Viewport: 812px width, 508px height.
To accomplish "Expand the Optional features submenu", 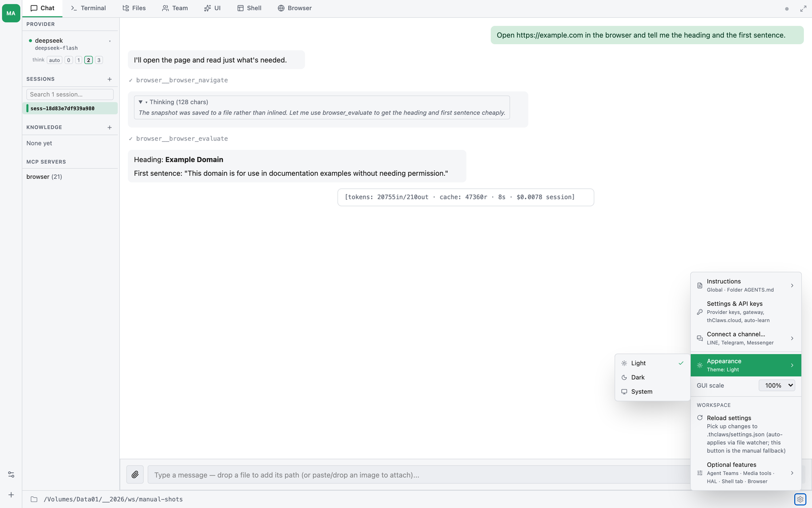I will point(746,473).
